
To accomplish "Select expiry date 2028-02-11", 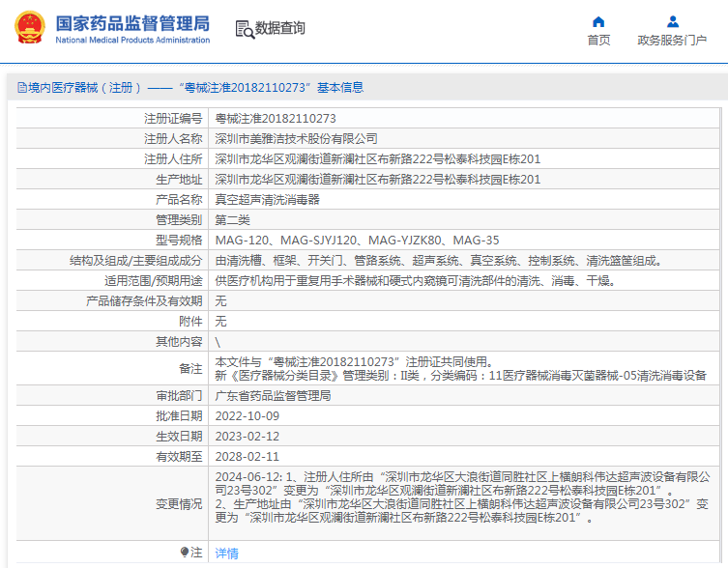I will pyautogui.click(x=247, y=457).
